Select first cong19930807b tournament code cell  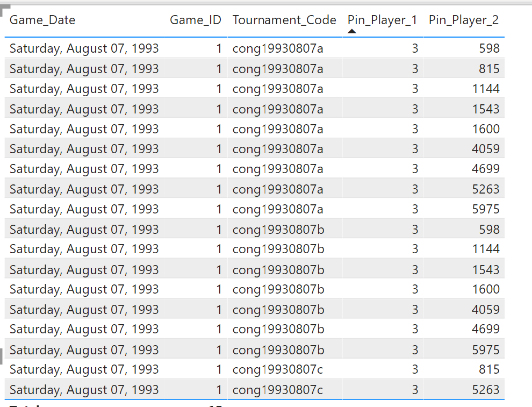tap(278, 230)
